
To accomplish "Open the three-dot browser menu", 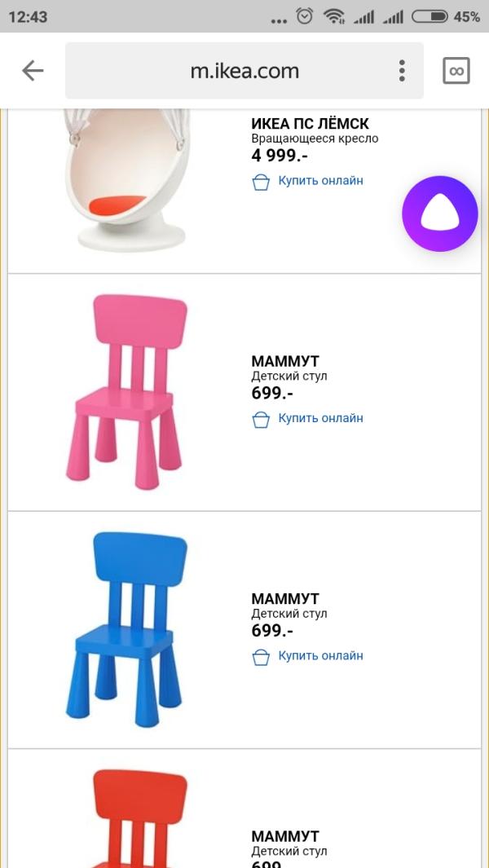I will (x=402, y=71).
